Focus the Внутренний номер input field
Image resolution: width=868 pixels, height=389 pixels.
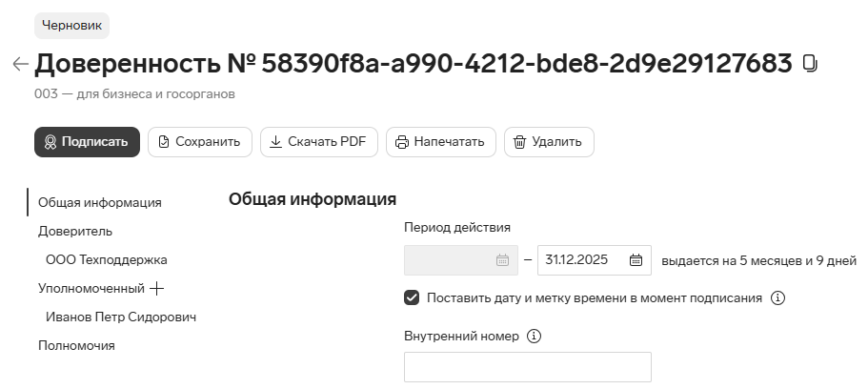528,367
